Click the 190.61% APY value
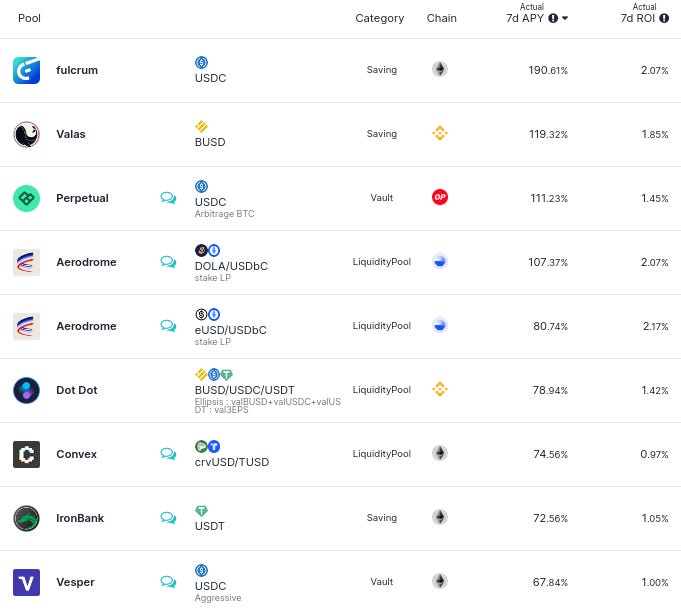The height and width of the screenshot is (612, 681). coord(548,70)
